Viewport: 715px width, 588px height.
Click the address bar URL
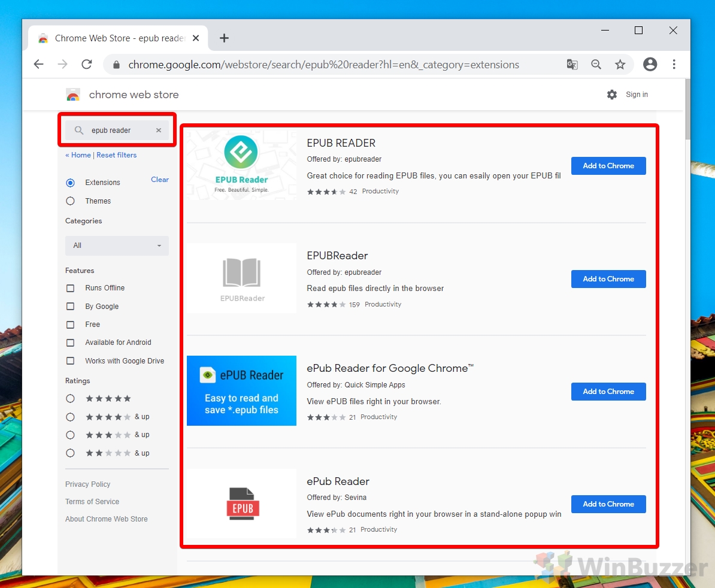coord(323,65)
